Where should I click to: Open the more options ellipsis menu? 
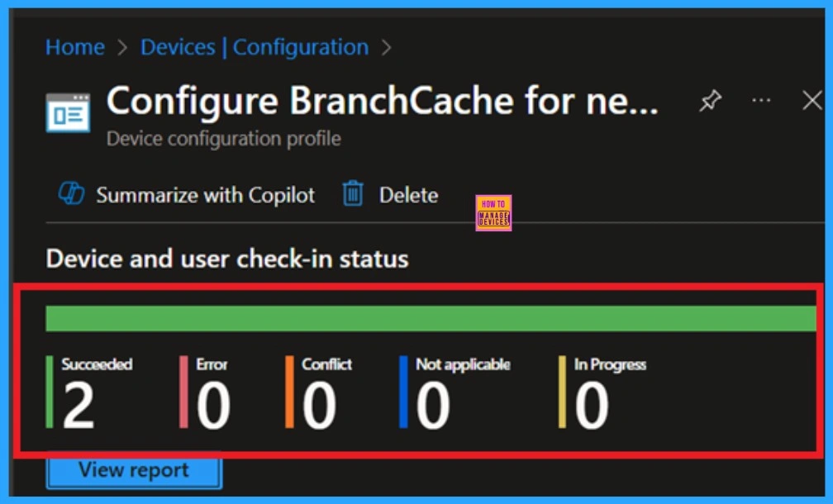(761, 100)
